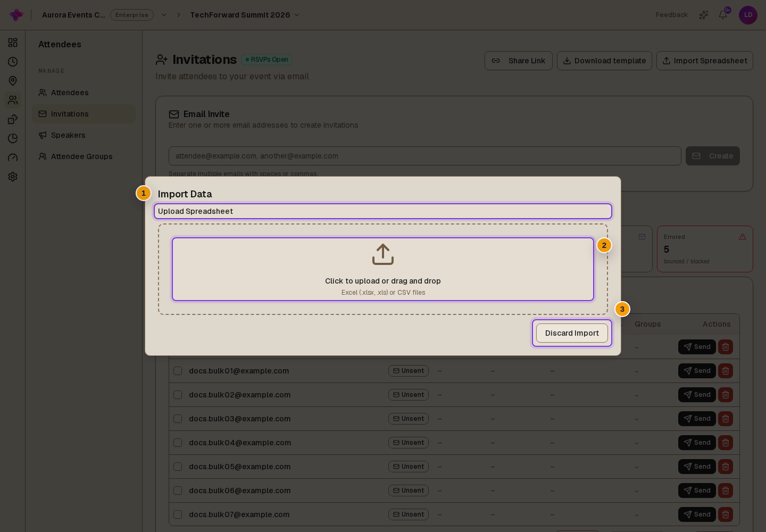Screen dimensions: 766x532
Task: Click the sparkle AI assistant icon
Action: [704, 15]
